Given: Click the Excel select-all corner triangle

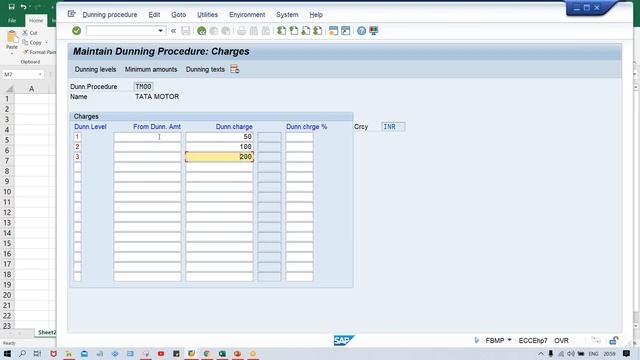Looking at the screenshot, I should [9, 89].
